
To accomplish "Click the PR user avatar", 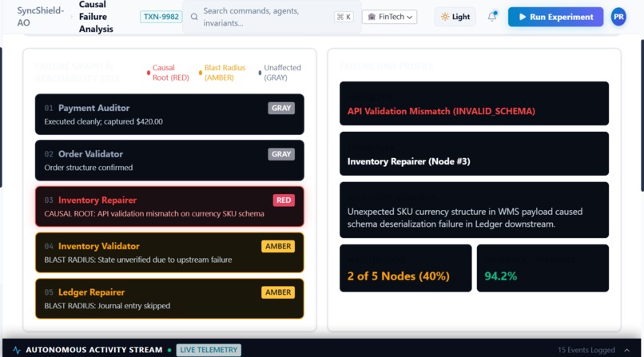I will (618, 17).
